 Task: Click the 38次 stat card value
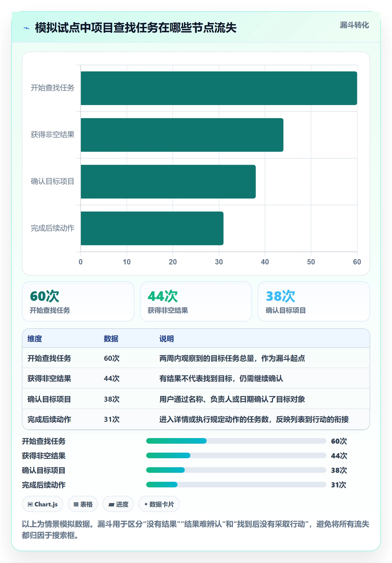[281, 296]
